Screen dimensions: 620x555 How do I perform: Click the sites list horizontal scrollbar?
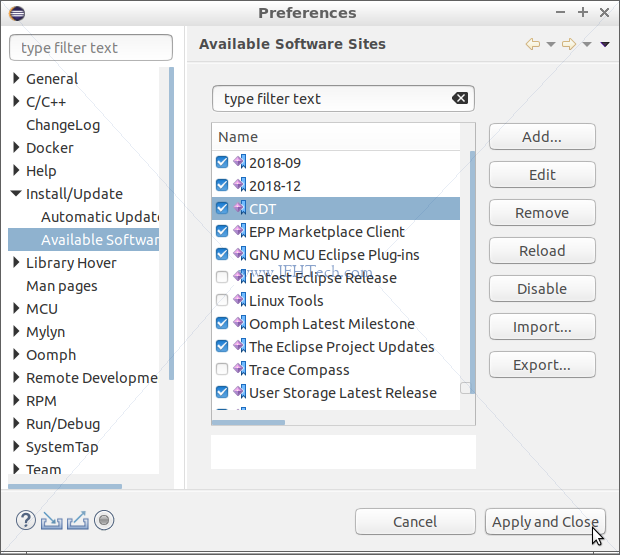pos(248,423)
